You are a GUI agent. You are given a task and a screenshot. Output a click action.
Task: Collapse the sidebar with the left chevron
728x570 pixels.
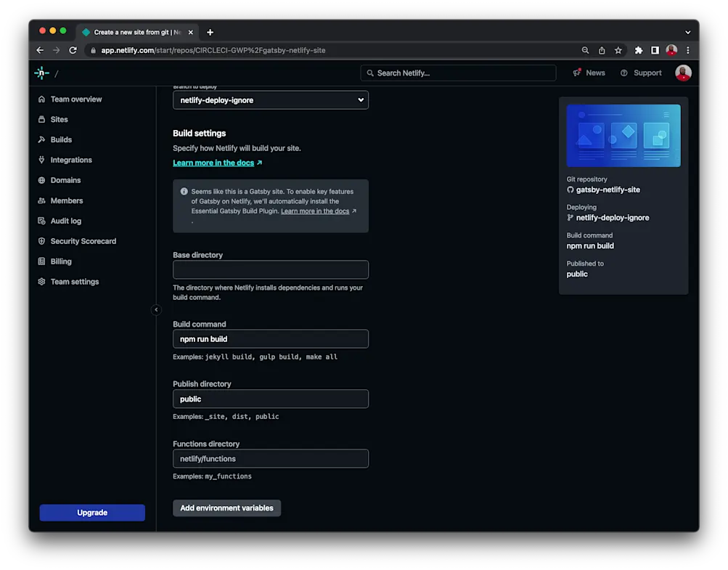pyautogui.click(x=156, y=309)
